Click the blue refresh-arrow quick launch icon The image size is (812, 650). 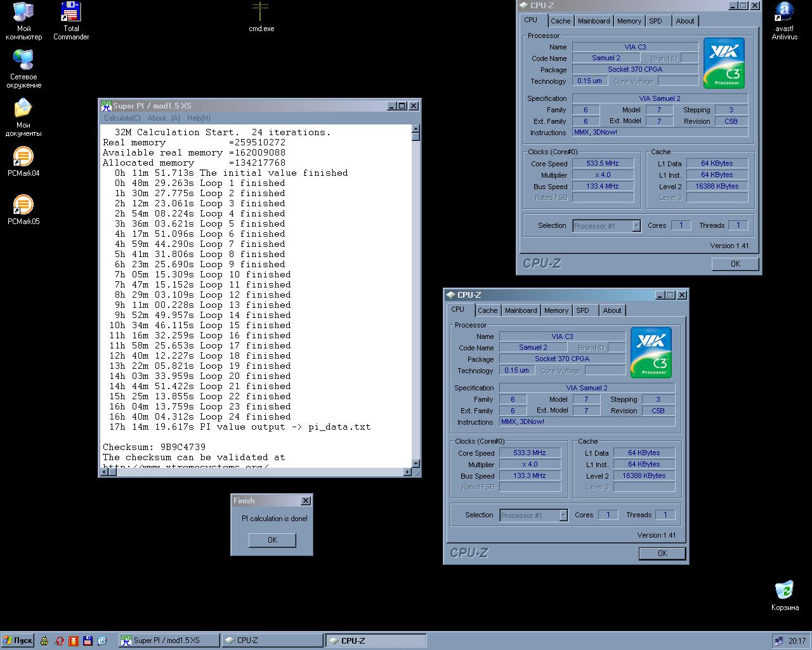point(102,640)
